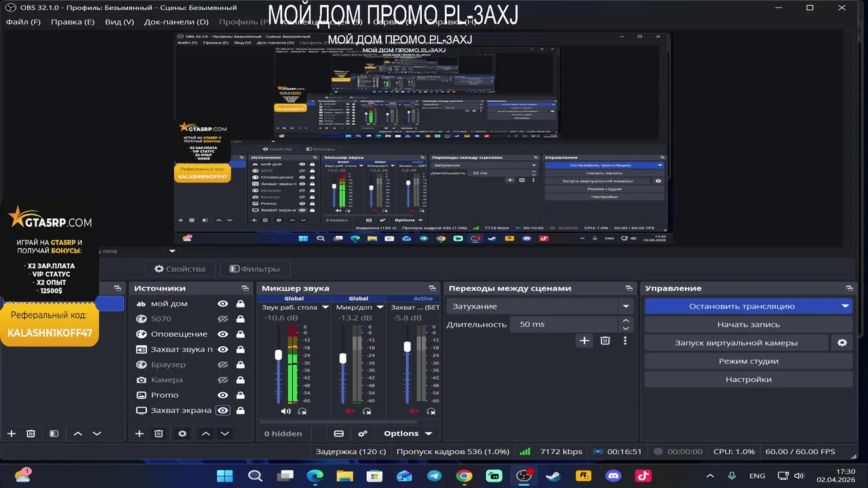The image size is (868, 488).
Task: Add a new source with the plus icon in Источники
Action: coord(140,434)
